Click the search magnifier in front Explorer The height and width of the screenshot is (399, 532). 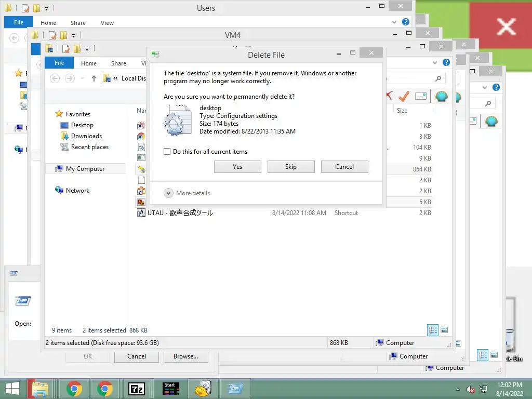[x=438, y=79]
